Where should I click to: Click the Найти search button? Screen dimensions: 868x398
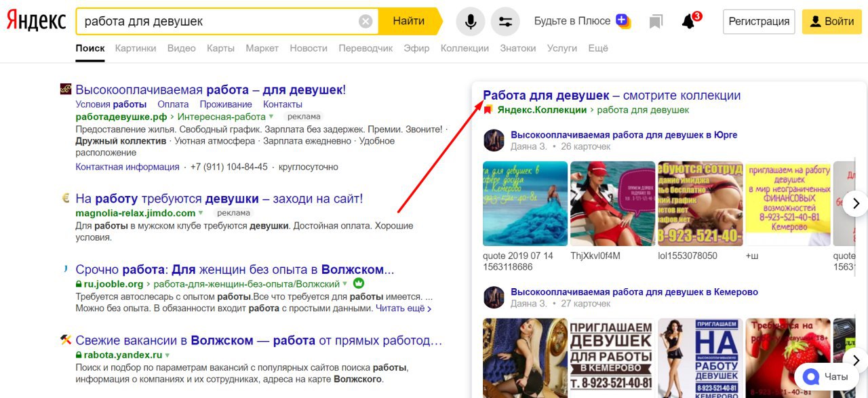pyautogui.click(x=409, y=22)
